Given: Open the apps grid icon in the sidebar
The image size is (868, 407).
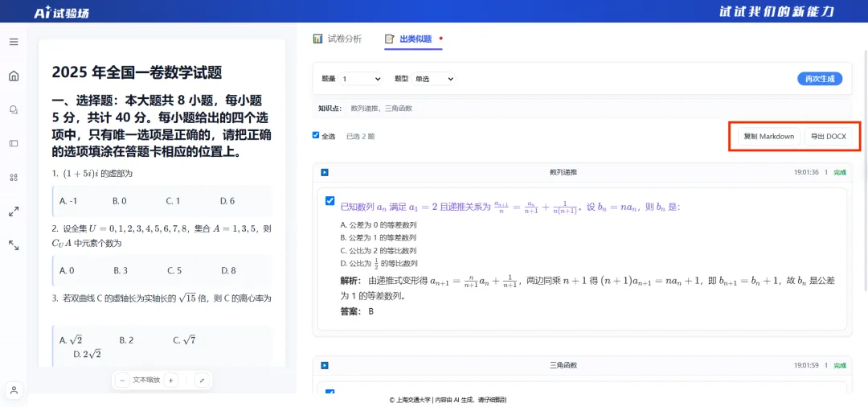Looking at the screenshot, I should pyautogui.click(x=14, y=177).
